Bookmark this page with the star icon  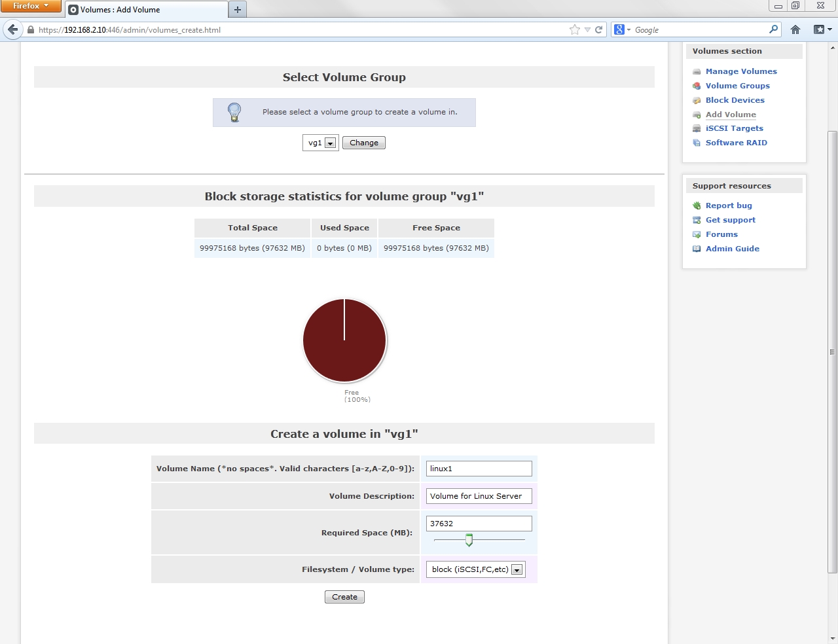(x=574, y=29)
